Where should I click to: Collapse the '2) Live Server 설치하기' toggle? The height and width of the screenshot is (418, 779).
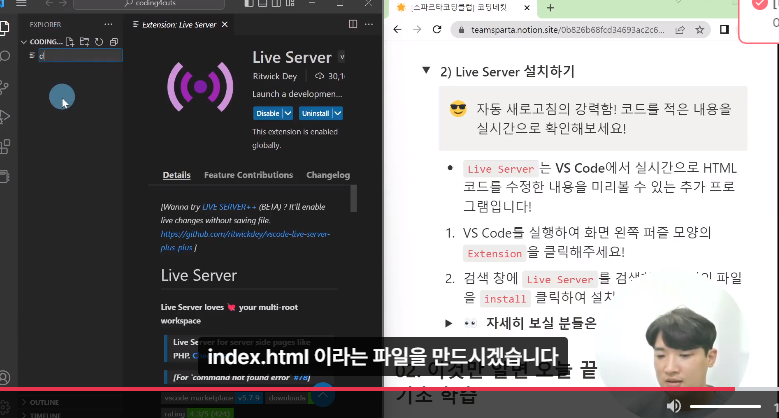point(426,71)
